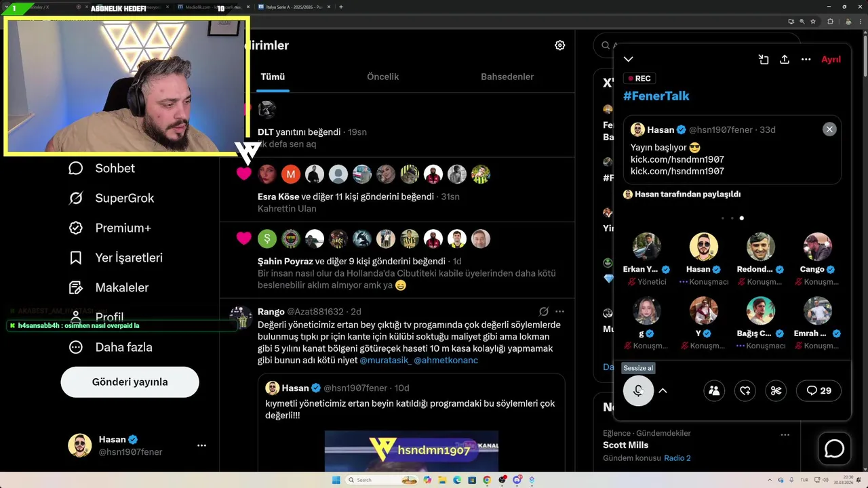Select Bağış C. speaker avatar

click(761, 311)
